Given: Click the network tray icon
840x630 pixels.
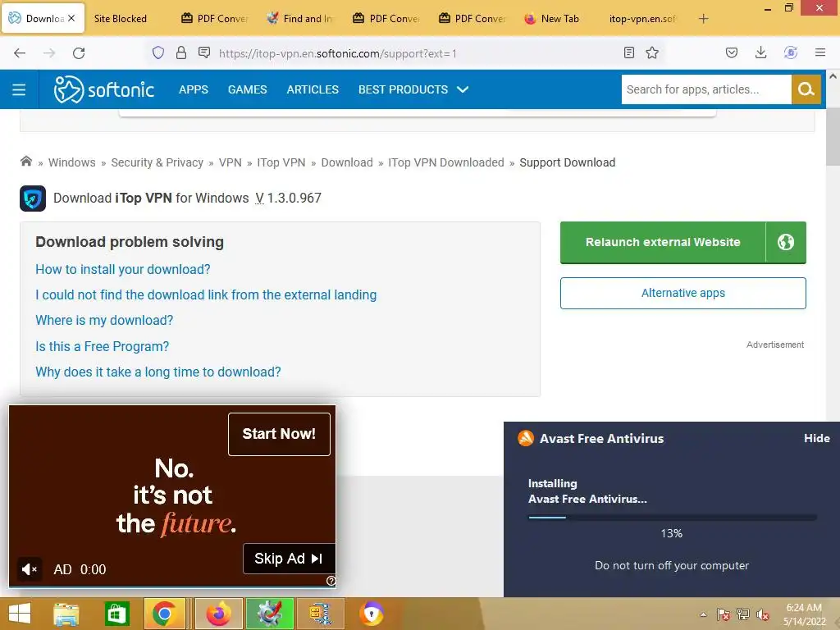Looking at the screenshot, I should coord(742,614).
